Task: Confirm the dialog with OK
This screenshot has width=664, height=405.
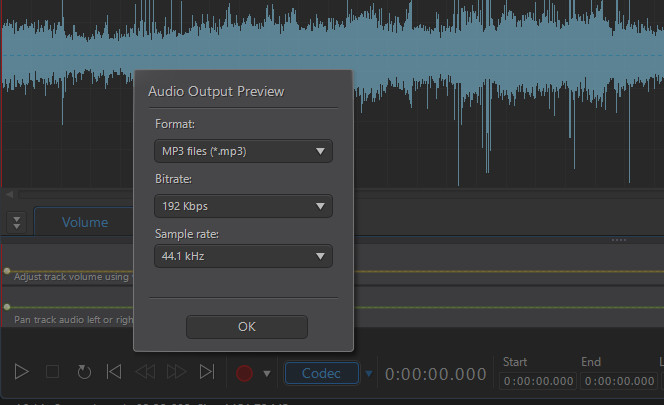Action: click(x=246, y=326)
